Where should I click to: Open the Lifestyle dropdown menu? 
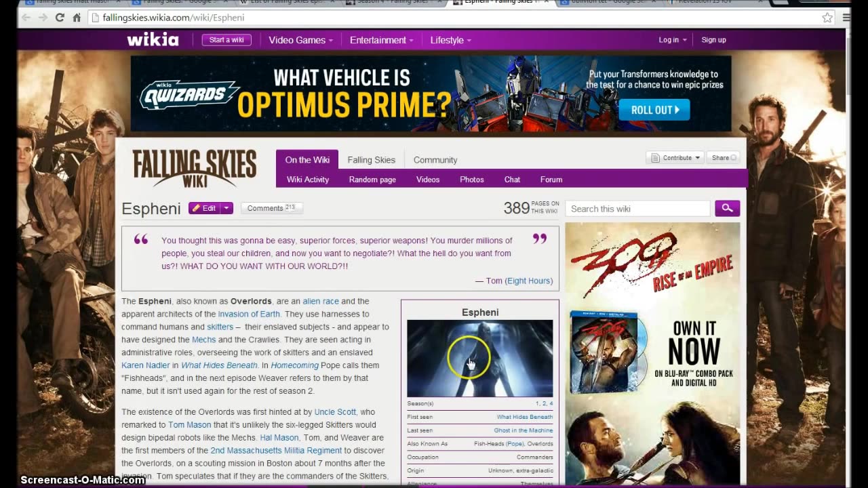(x=450, y=40)
